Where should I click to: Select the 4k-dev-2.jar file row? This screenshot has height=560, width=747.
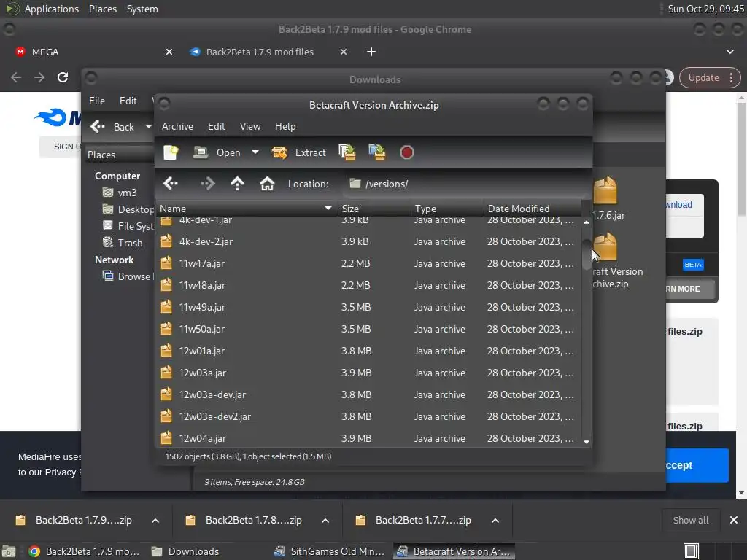[368, 241]
